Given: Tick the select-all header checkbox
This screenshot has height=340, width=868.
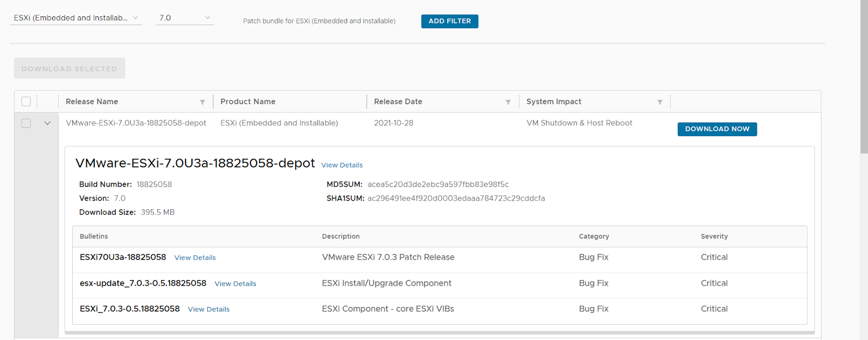Looking at the screenshot, I should click(x=26, y=101).
